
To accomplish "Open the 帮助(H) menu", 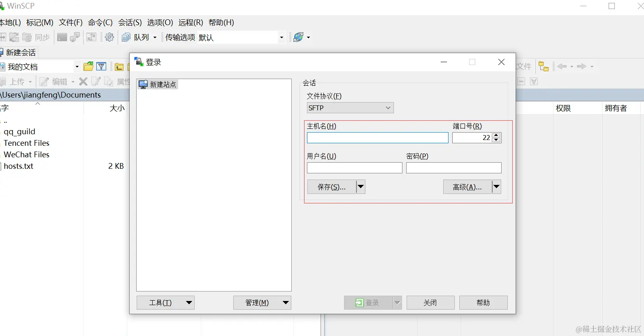I will pos(221,23).
